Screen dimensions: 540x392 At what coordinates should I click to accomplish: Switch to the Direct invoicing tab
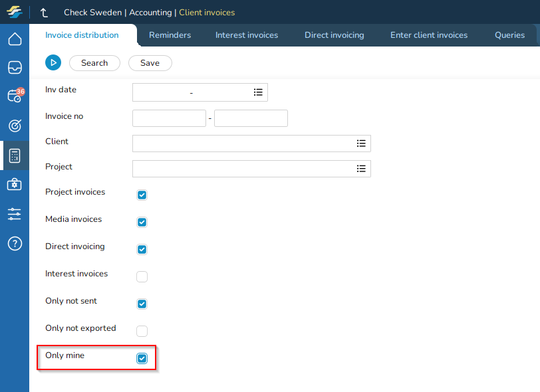334,35
